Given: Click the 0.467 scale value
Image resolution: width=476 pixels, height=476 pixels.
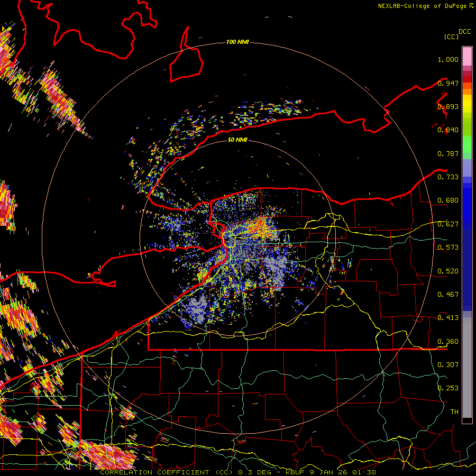Looking at the screenshot, I should [448, 295].
